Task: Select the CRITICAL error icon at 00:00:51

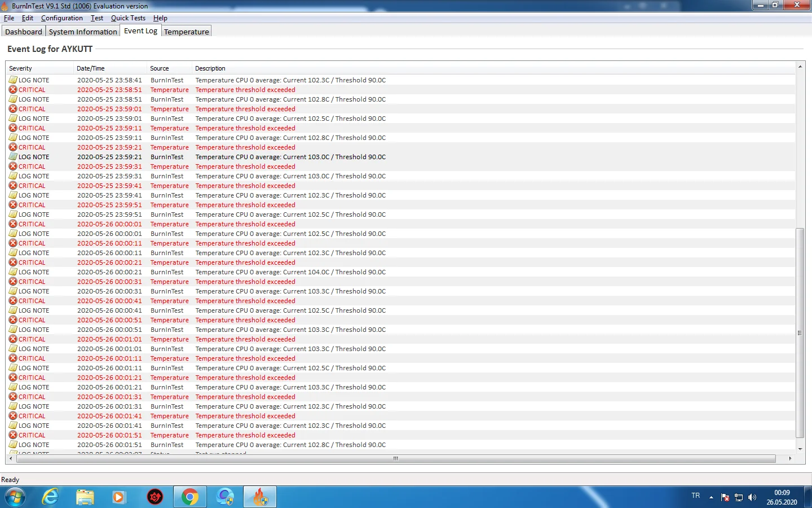Action: click(x=13, y=319)
